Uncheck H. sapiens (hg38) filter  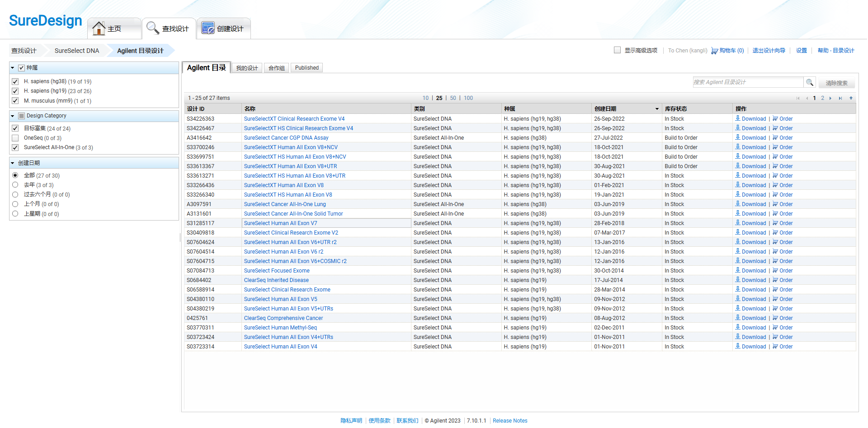[15, 81]
